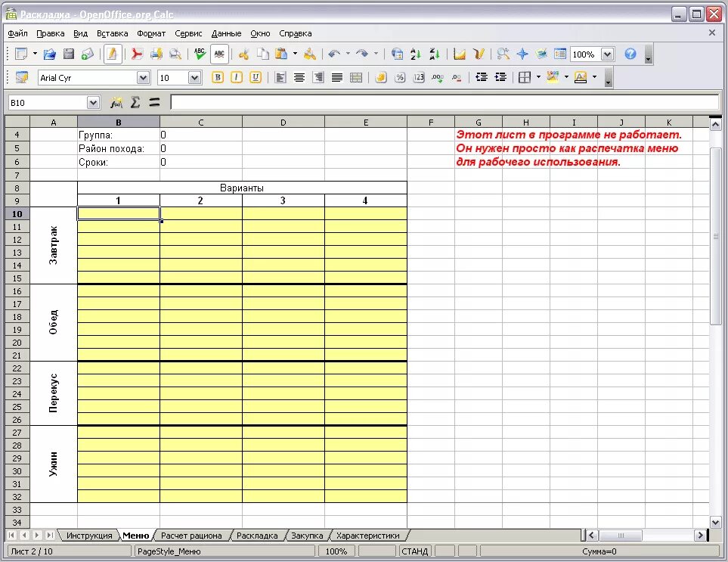This screenshot has height=562, width=728.
Task: Sort ascending icon
Action: [x=416, y=54]
